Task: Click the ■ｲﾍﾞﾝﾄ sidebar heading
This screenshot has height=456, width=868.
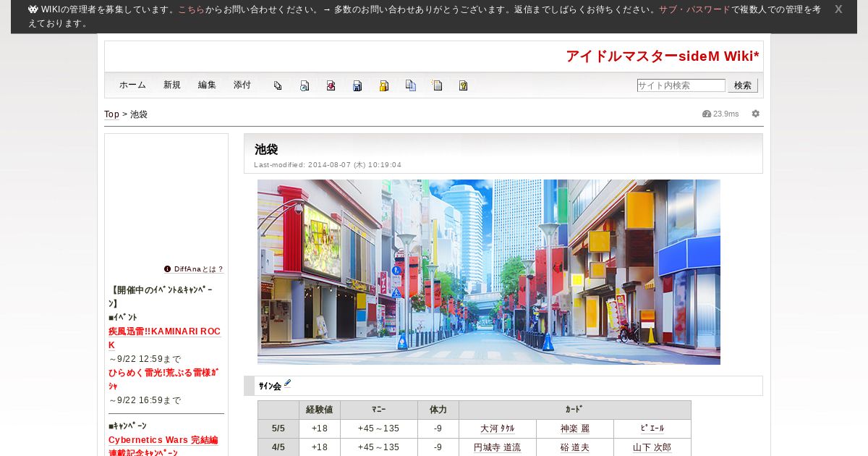Action: pyautogui.click(x=122, y=317)
